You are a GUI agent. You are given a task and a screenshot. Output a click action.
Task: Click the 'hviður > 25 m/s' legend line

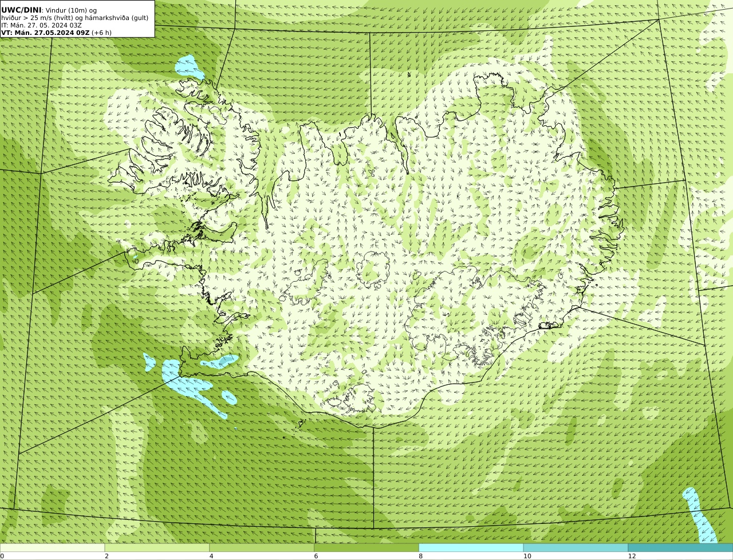pyautogui.click(x=74, y=18)
